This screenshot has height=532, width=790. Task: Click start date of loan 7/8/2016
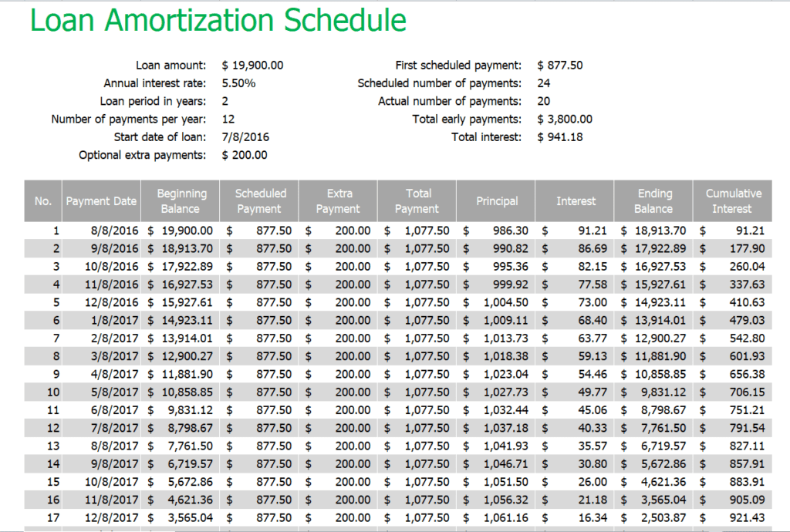[245, 137]
